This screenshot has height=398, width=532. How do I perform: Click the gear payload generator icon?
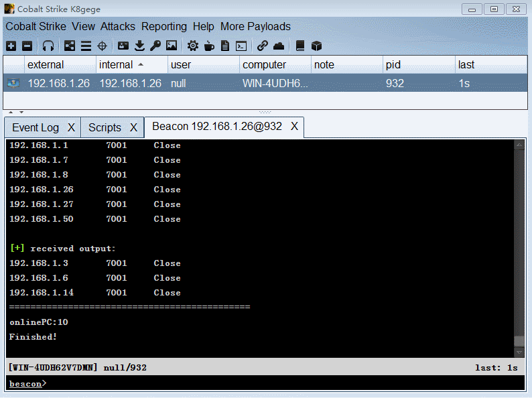(x=193, y=46)
